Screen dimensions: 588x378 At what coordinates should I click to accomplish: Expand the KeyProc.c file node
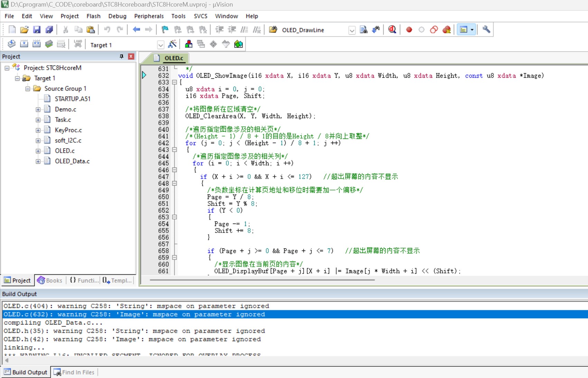tap(38, 130)
